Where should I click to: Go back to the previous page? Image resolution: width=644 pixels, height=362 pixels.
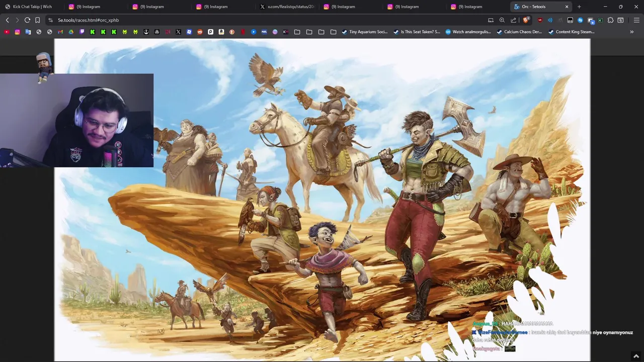click(x=7, y=20)
